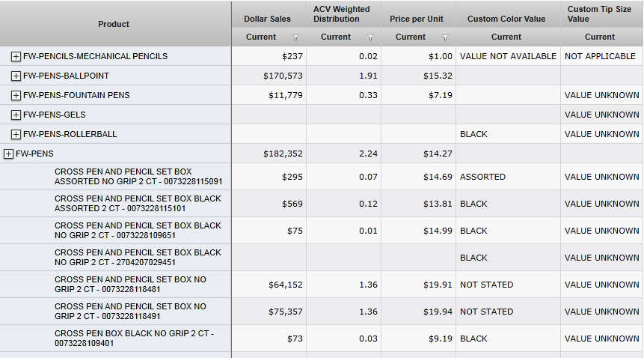
Task: Click the ASSORTED custom color value cell
Action: tap(482, 177)
